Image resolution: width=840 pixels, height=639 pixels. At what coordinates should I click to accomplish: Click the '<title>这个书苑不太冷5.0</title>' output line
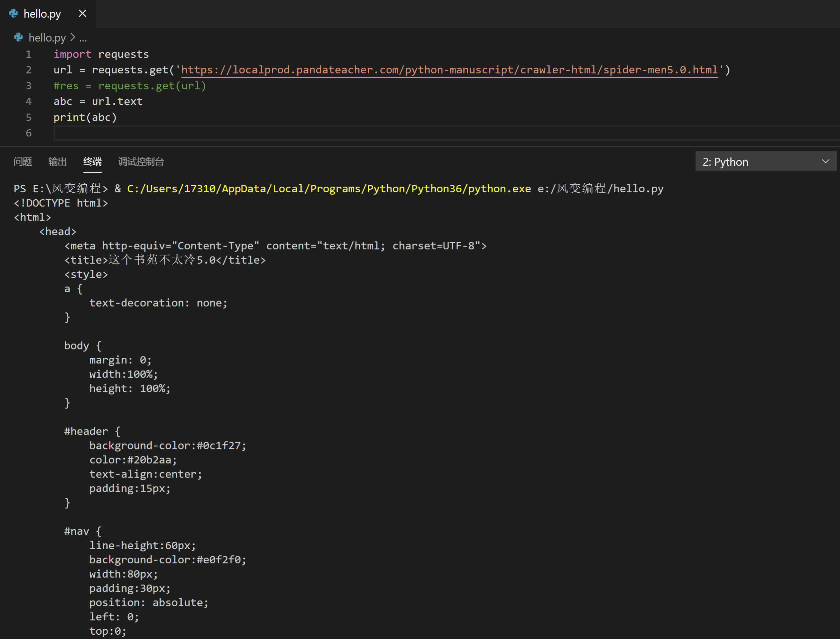[165, 260]
